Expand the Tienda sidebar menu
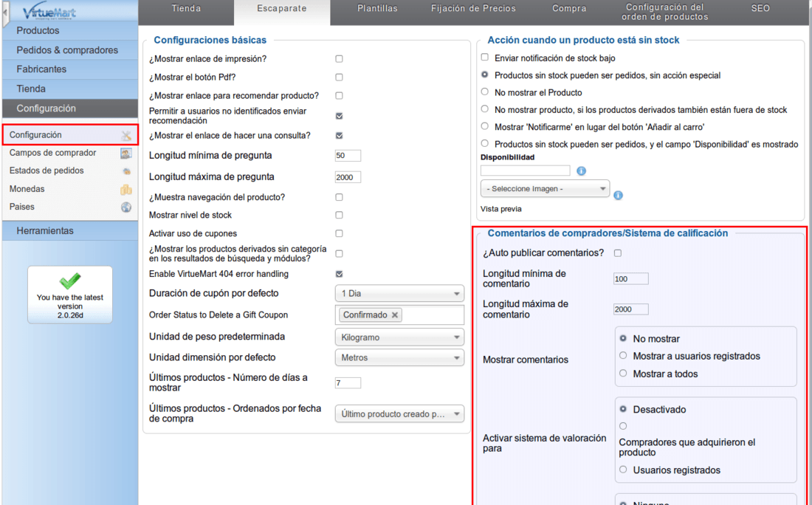812x505 pixels. 70,89
